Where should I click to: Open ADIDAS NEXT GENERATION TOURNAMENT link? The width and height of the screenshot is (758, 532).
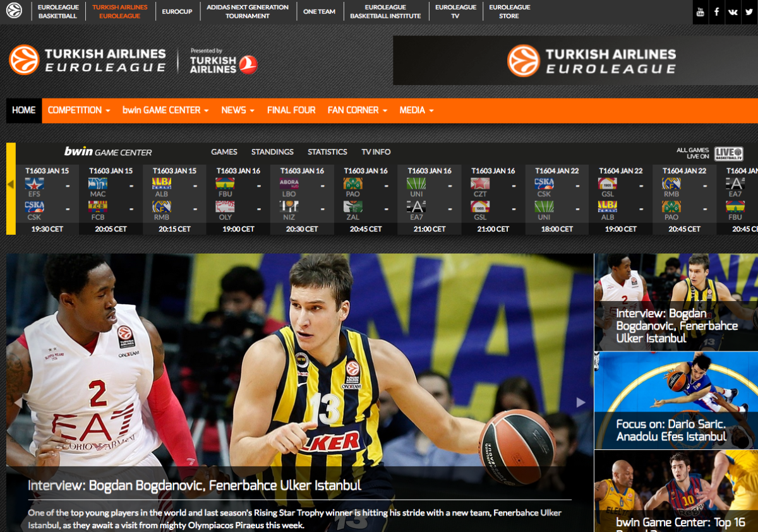(248, 11)
